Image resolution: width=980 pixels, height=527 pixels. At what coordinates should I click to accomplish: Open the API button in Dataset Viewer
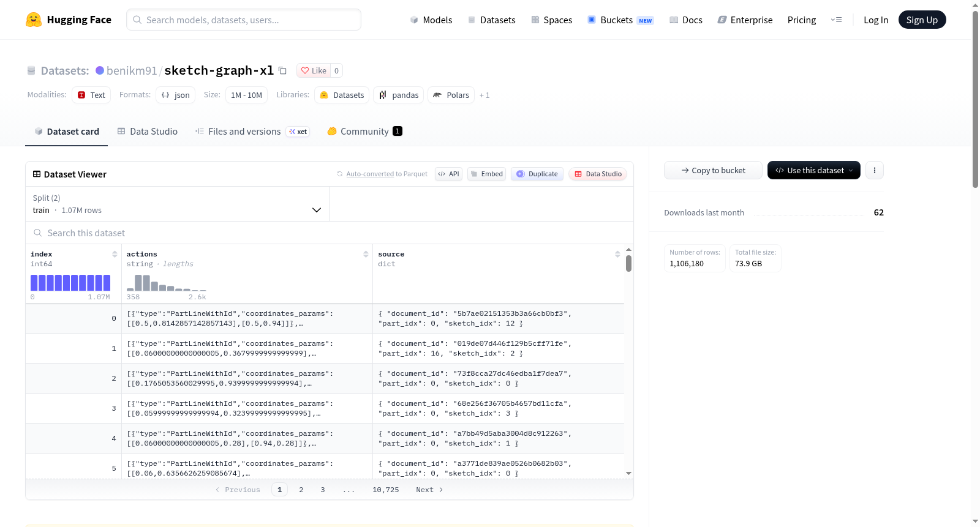point(448,174)
